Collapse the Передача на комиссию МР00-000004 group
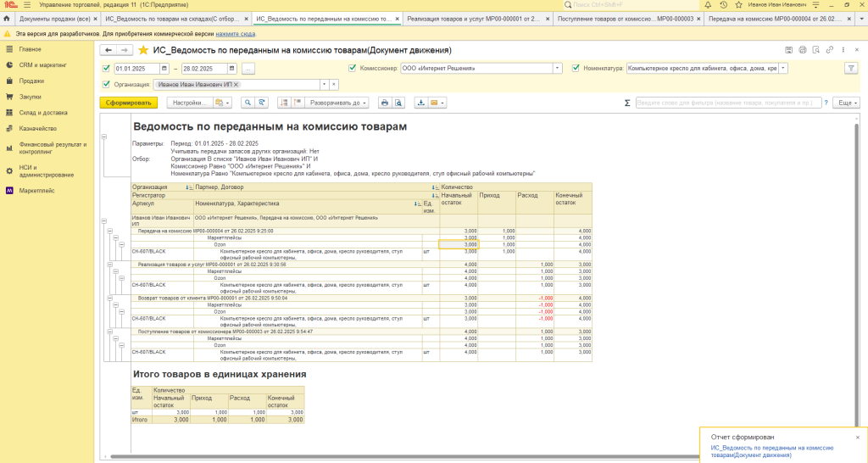The height and width of the screenshot is (463, 868). click(109, 231)
